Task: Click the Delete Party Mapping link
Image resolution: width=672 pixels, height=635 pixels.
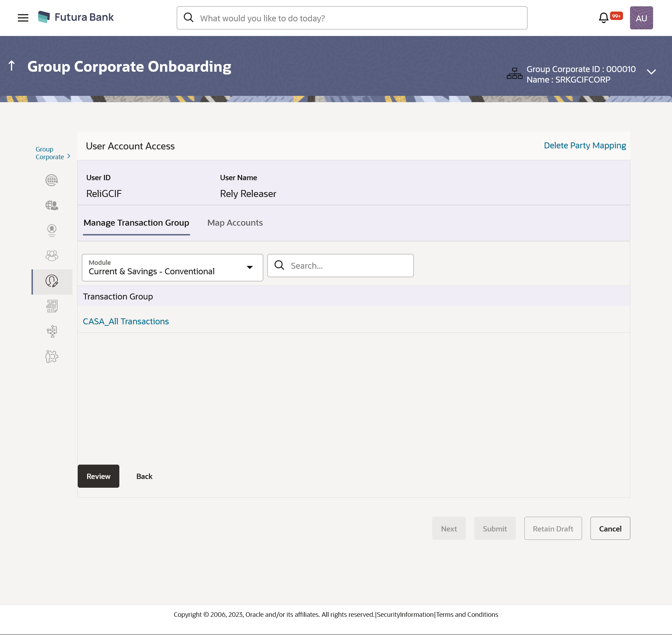Action: (584, 146)
